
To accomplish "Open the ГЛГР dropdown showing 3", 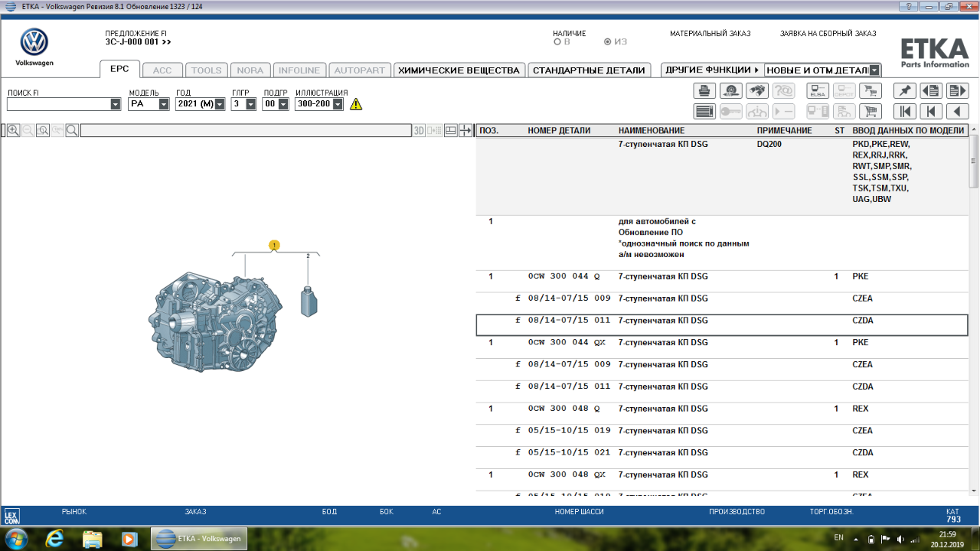I will [x=250, y=104].
